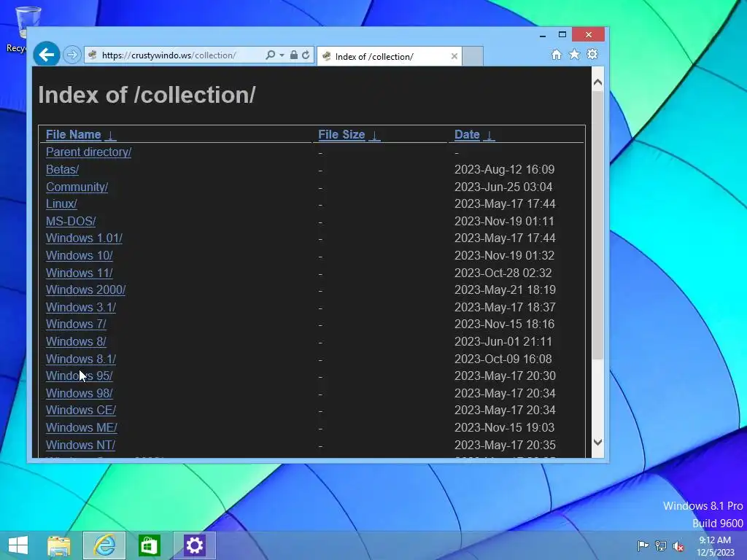Open the MS-DOS/ folder link
This screenshot has width=747, height=560.
(x=71, y=222)
